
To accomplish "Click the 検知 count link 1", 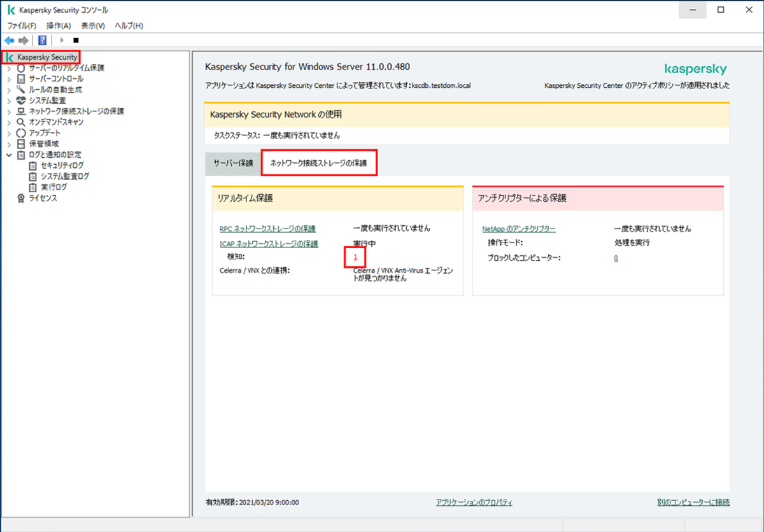I will click(355, 256).
